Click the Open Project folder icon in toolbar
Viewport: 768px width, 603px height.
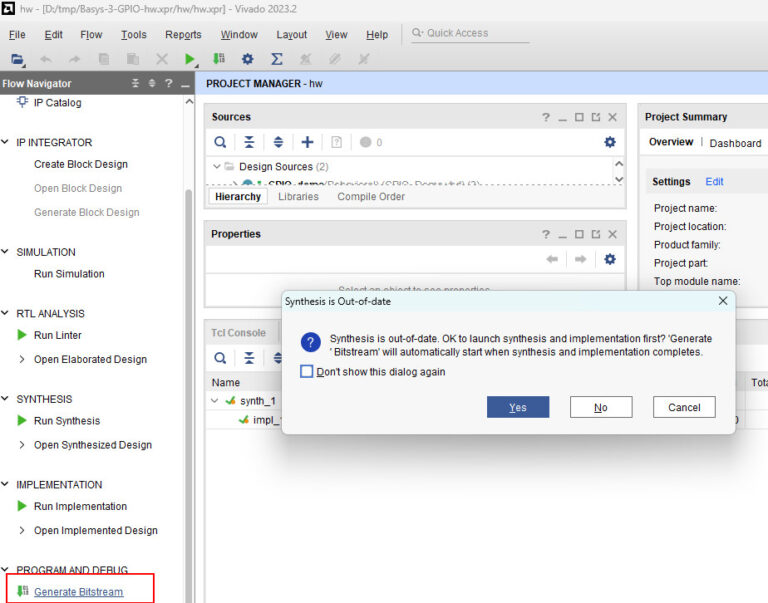pyautogui.click(x=17, y=59)
